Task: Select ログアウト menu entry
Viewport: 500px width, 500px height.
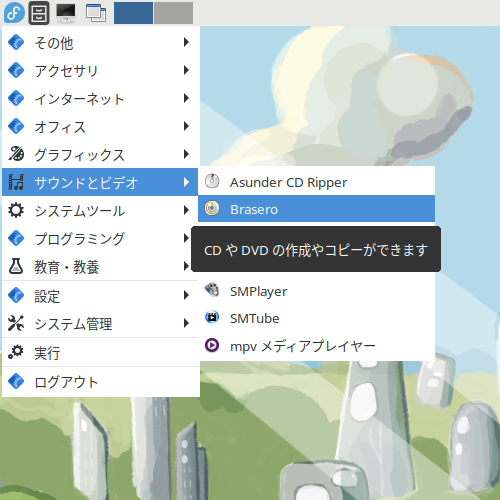Action: [100, 382]
